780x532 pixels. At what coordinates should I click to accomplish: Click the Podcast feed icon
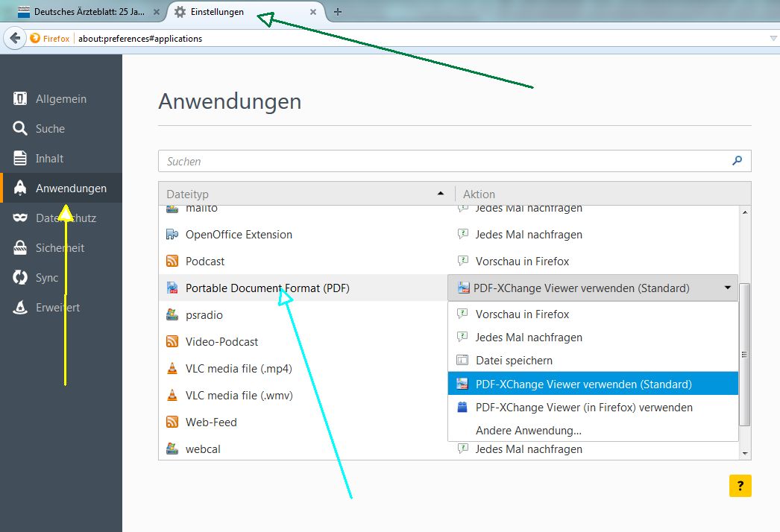[x=172, y=261]
